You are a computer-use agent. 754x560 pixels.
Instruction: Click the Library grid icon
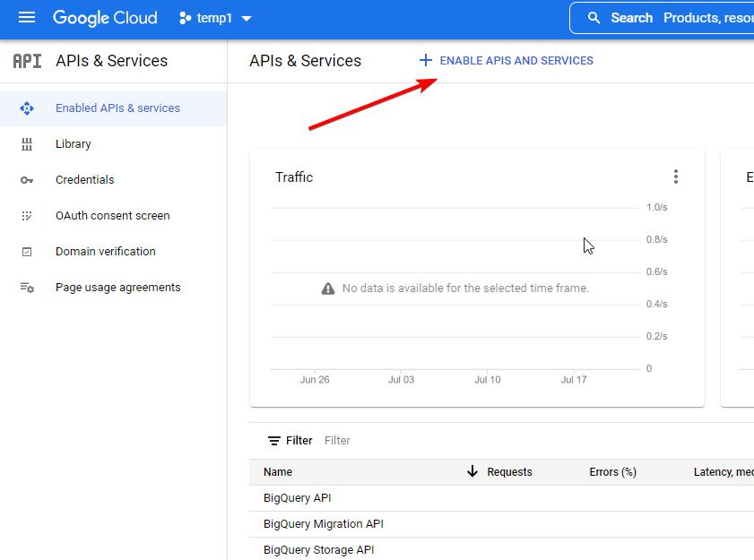(27, 144)
